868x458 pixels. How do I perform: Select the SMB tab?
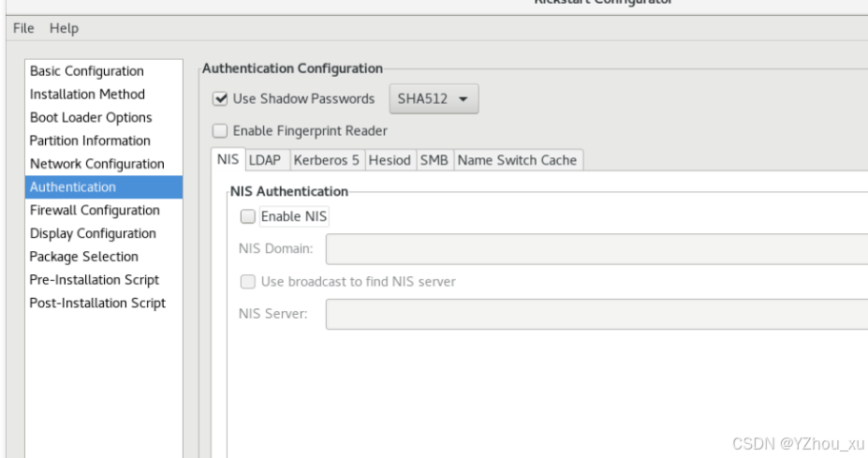pos(434,160)
